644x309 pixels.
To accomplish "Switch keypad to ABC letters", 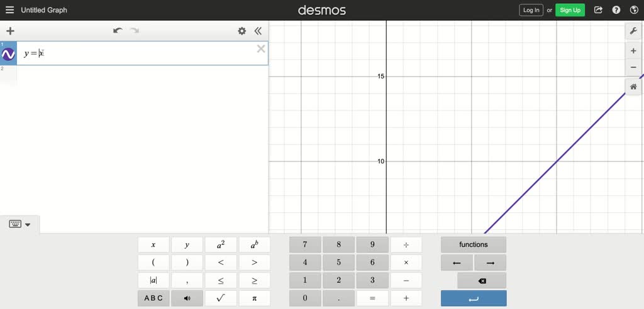I will click(153, 298).
